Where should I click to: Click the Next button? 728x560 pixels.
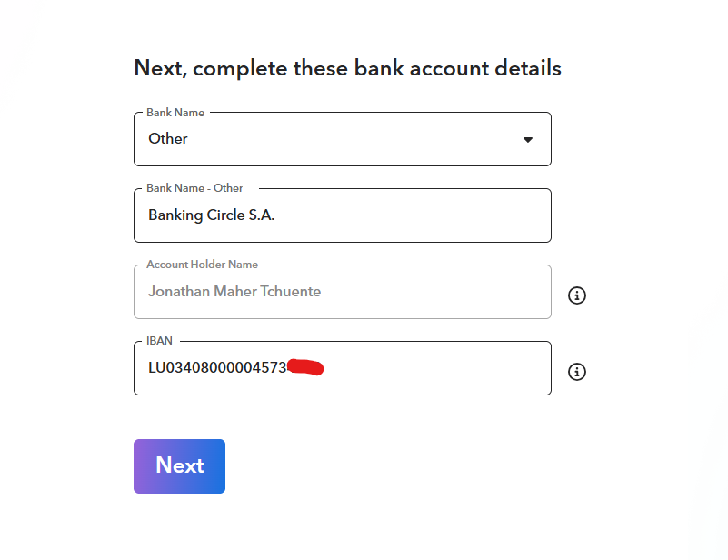[179, 466]
